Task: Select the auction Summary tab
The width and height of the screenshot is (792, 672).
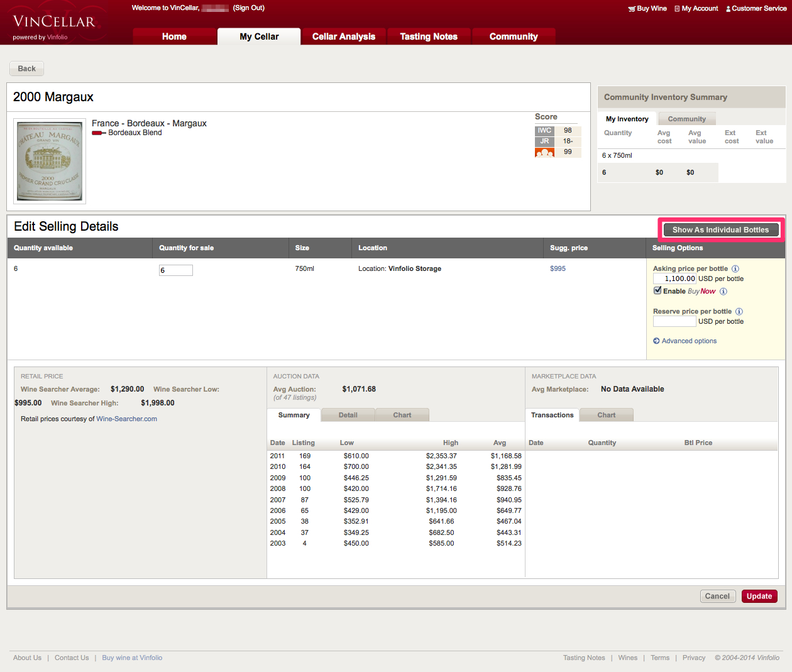Action: (294, 415)
